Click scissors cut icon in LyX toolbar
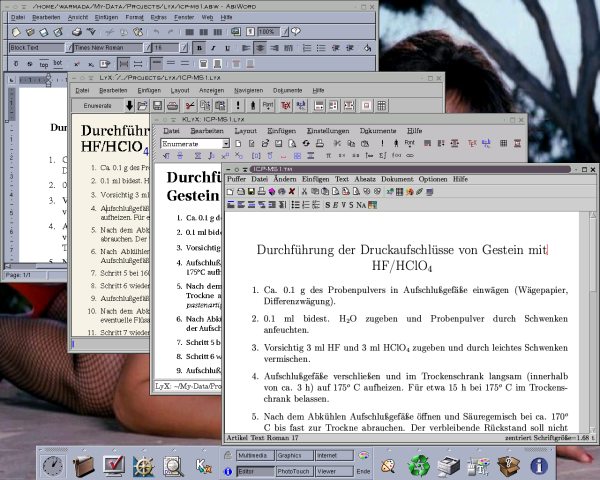This screenshot has width=600, height=480. (x=190, y=106)
